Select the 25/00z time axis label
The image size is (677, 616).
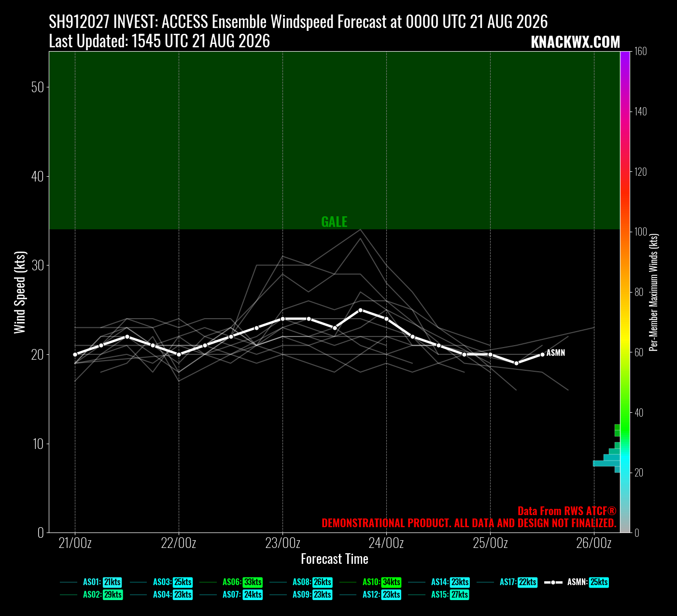(490, 543)
